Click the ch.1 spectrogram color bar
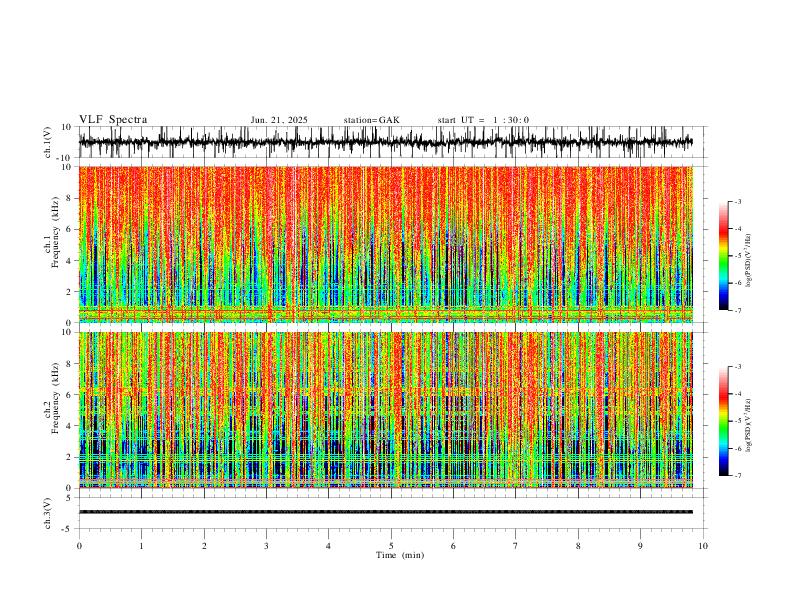 pos(723,256)
